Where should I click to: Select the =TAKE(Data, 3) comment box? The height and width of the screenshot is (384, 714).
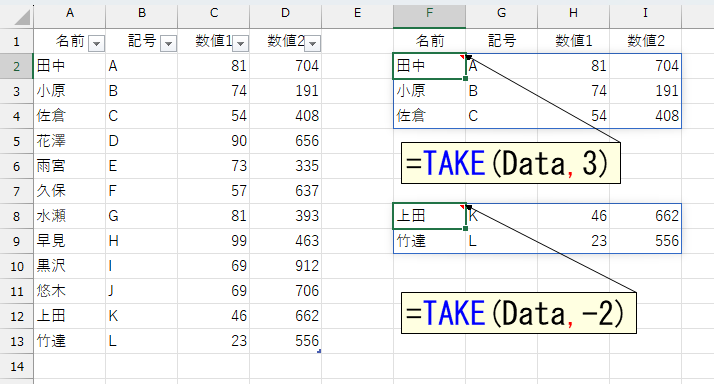tap(510, 163)
